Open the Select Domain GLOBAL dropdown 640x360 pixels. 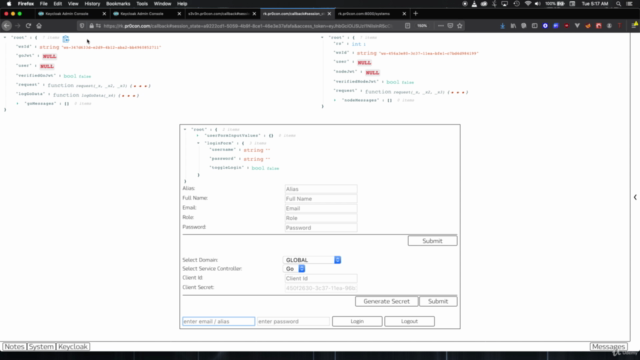pos(312,260)
